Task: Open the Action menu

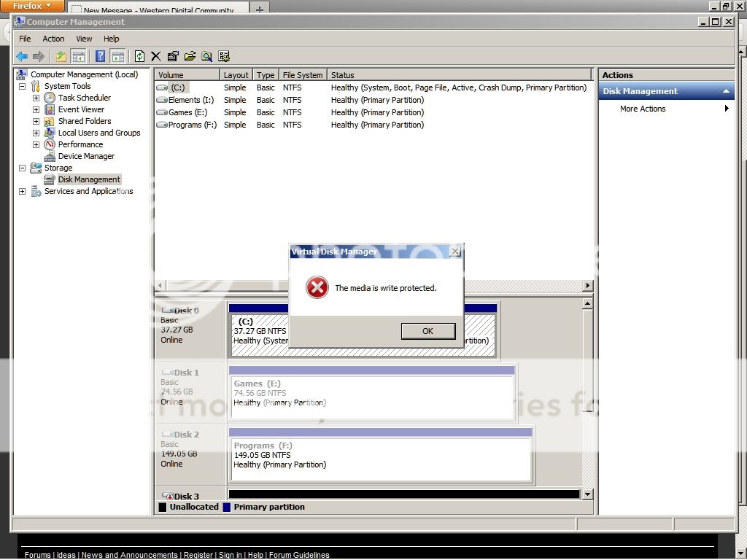Action: 53,39
